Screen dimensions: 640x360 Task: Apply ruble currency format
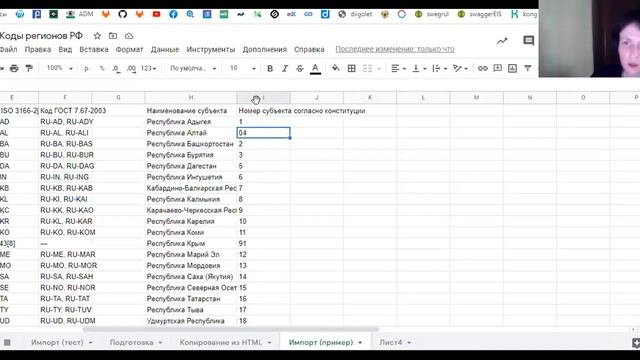[x=87, y=69]
